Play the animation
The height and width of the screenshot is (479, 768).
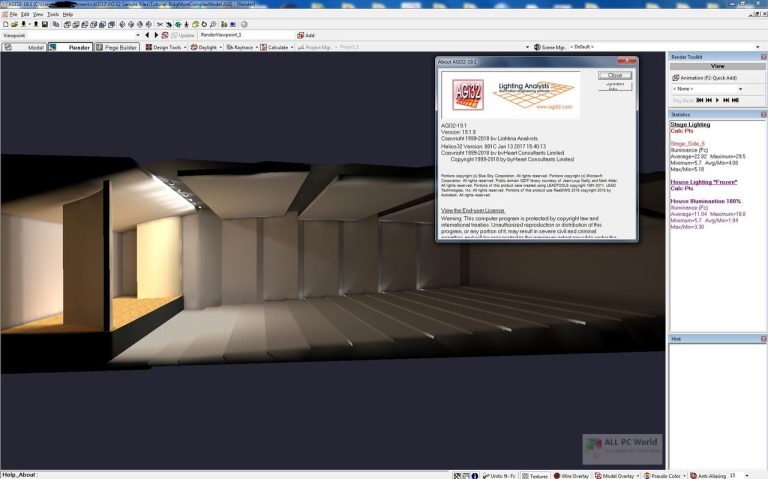coord(718,100)
